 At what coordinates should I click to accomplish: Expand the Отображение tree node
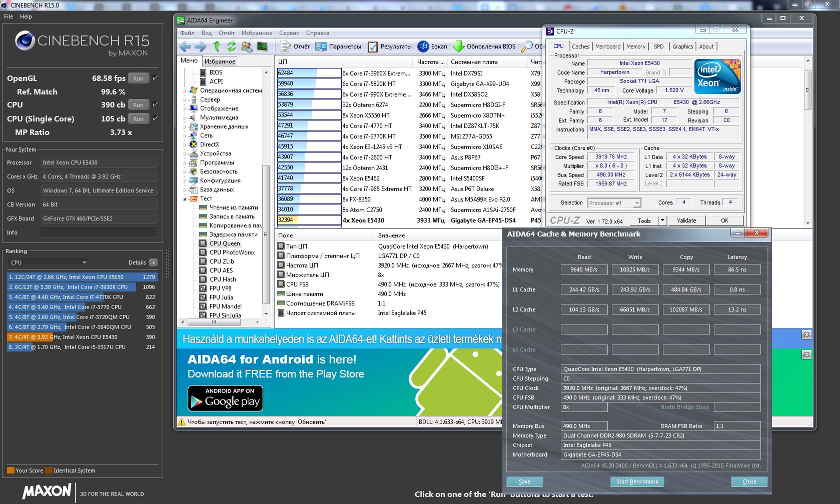[x=185, y=109]
